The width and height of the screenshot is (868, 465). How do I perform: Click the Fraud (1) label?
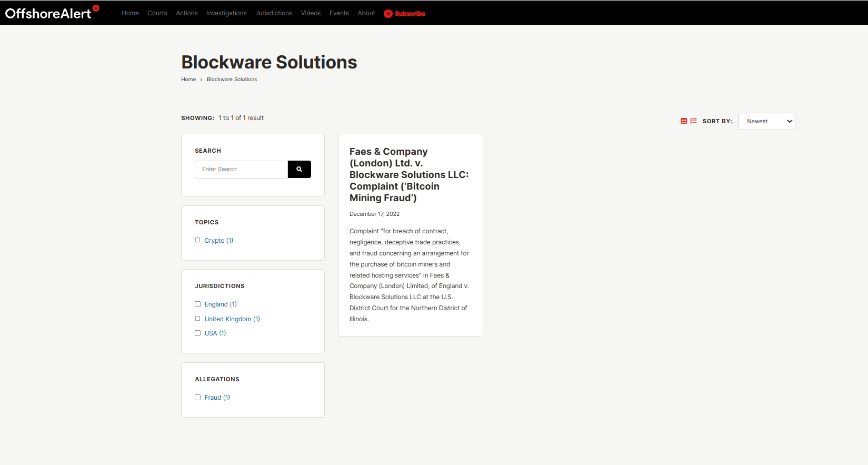point(217,398)
